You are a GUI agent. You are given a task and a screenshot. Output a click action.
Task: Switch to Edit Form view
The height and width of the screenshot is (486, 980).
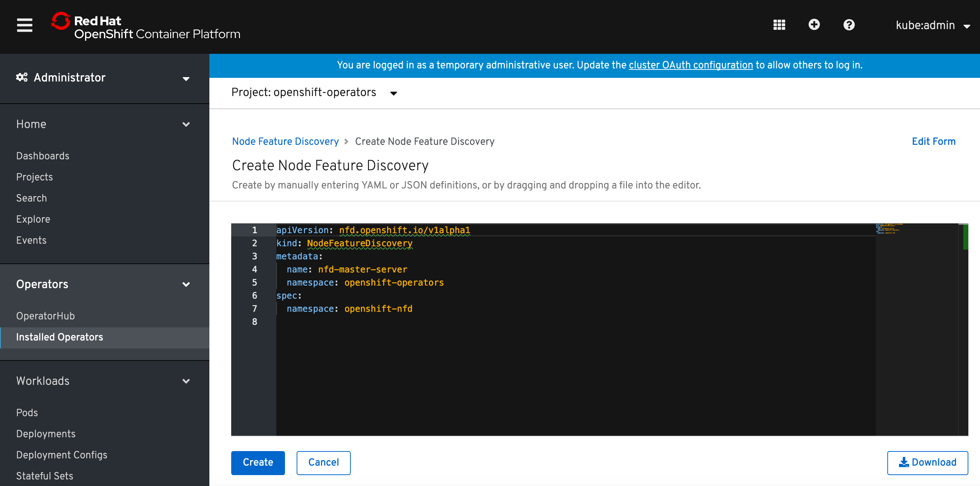point(933,141)
